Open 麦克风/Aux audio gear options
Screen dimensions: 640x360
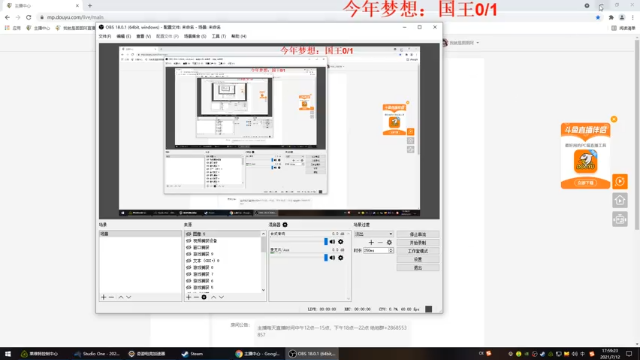click(340, 258)
